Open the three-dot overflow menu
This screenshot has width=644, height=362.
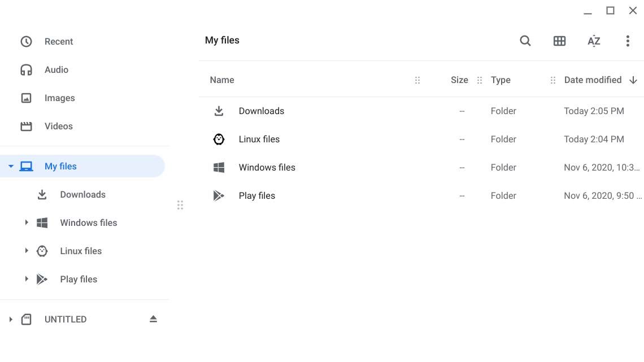pyautogui.click(x=628, y=41)
